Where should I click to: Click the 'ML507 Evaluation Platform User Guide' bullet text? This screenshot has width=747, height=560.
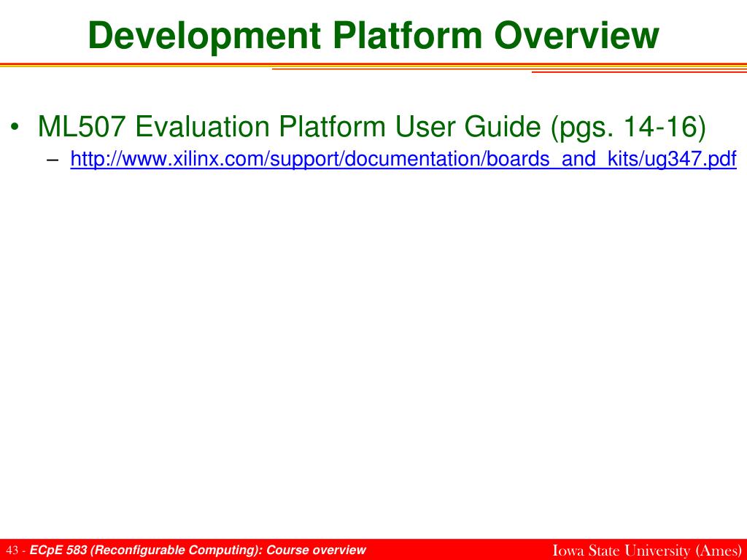tap(371, 127)
